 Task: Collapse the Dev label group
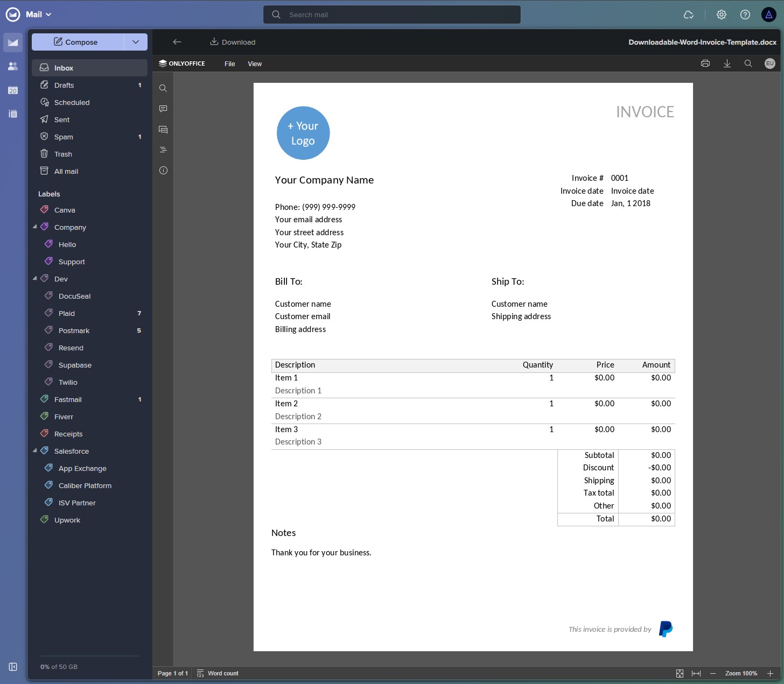click(35, 278)
